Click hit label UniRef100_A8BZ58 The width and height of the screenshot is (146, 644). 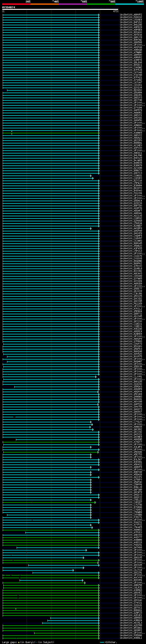pyautogui.click(x=131, y=585)
